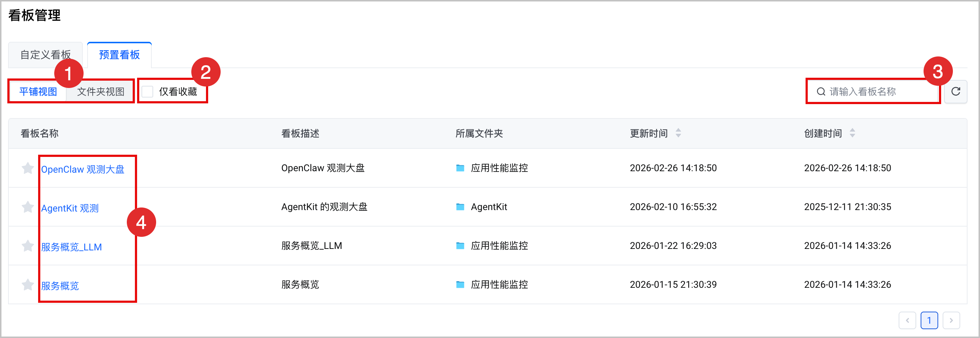
Task: Sort by 创建时间 column arrows
Action: point(852,133)
